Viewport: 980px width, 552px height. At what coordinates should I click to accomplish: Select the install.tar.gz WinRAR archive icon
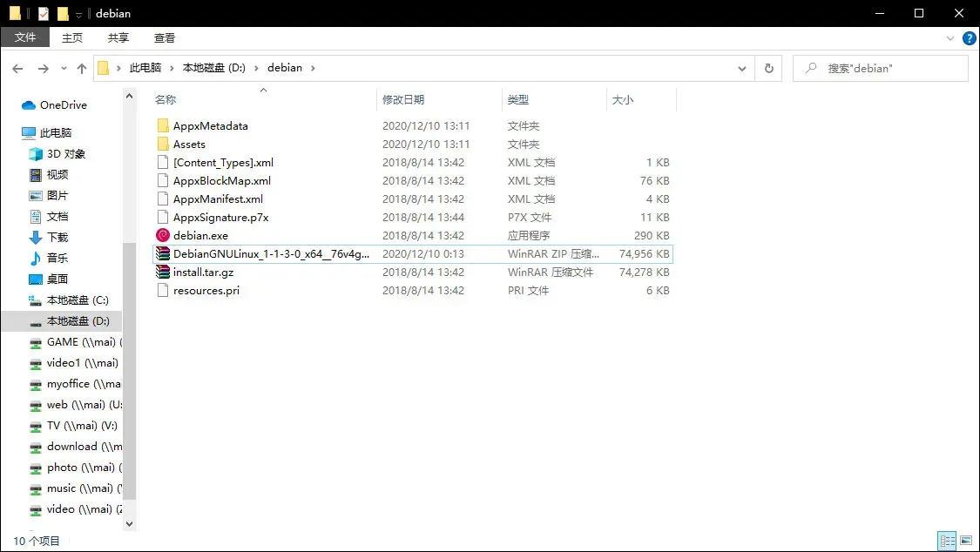click(x=163, y=273)
